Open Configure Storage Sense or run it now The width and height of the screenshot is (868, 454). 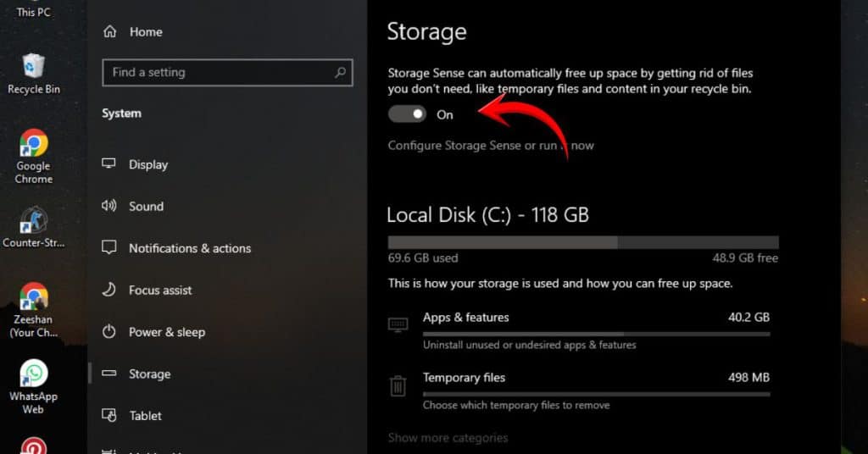(490, 146)
